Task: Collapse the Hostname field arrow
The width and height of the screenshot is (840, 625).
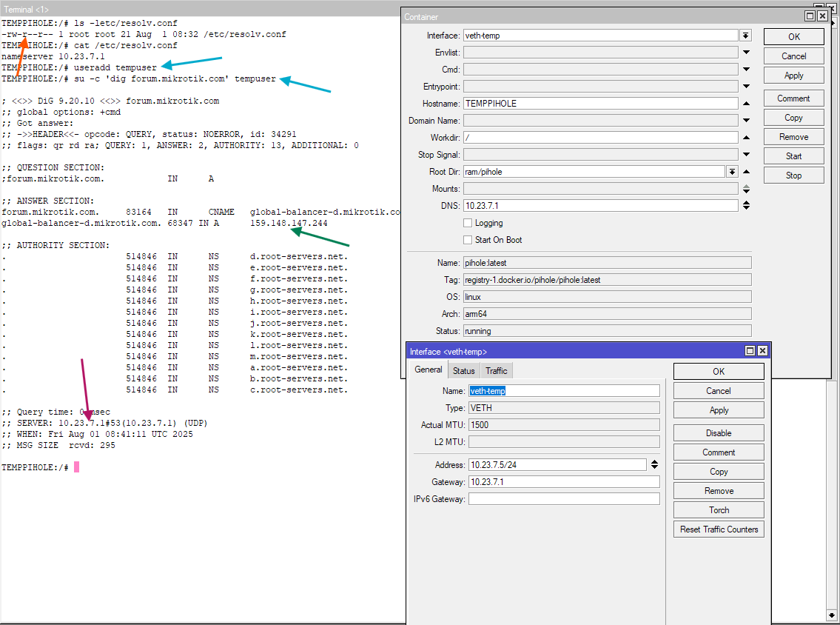Action: (x=746, y=104)
